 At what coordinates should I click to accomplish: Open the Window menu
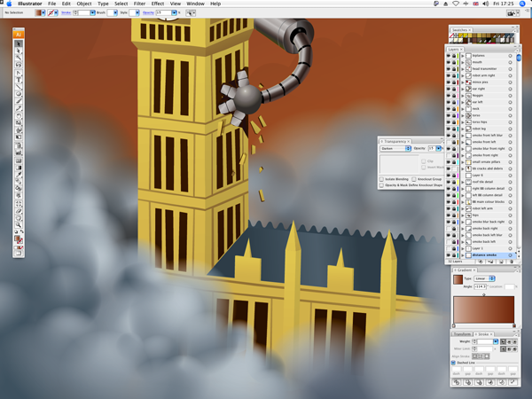(195, 4)
